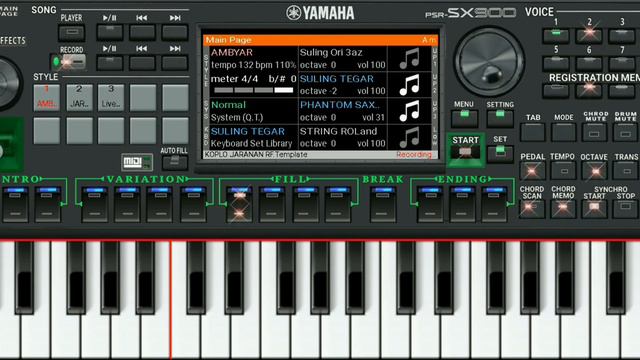This screenshot has height=360, width=640.
Task: Click the player rewind button
Action: point(142,32)
